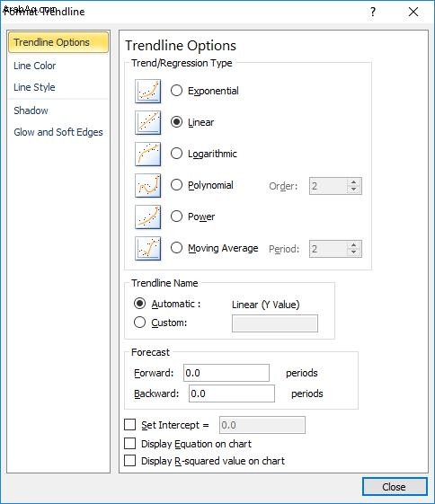The width and height of the screenshot is (435, 504).
Task: Decrease the moving average Period spinner
Action: 353,252
